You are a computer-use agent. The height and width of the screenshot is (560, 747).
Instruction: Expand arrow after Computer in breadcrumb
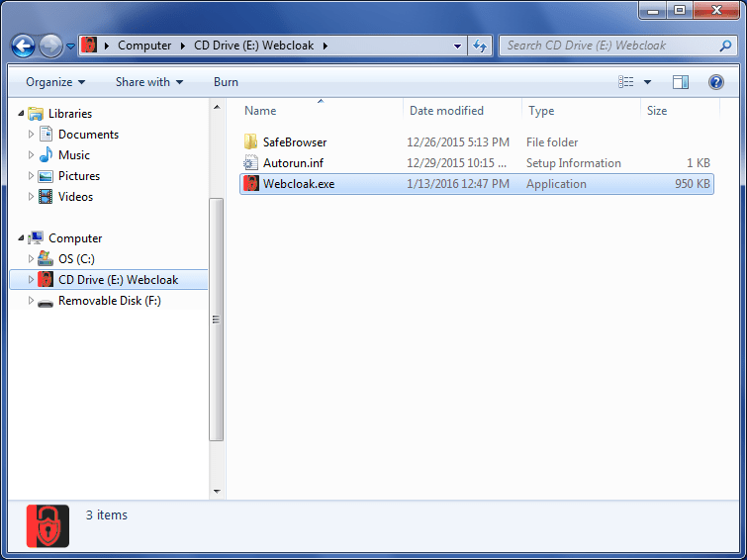183,46
